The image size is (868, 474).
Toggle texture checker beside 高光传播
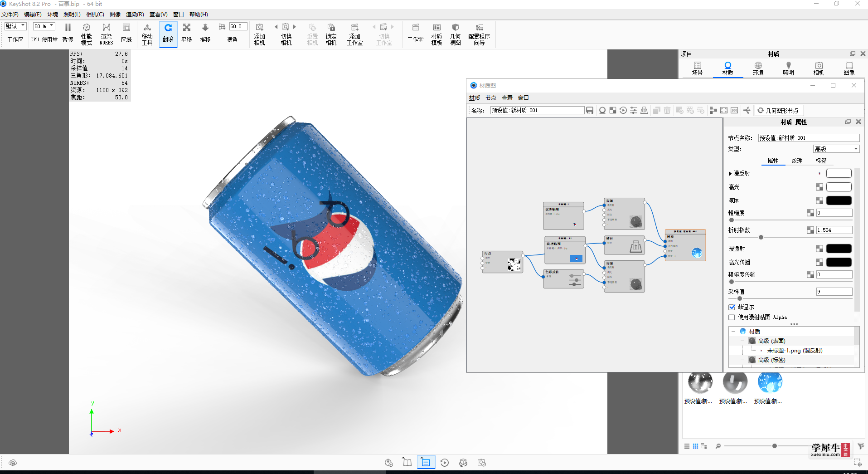[x=820, y=262]
